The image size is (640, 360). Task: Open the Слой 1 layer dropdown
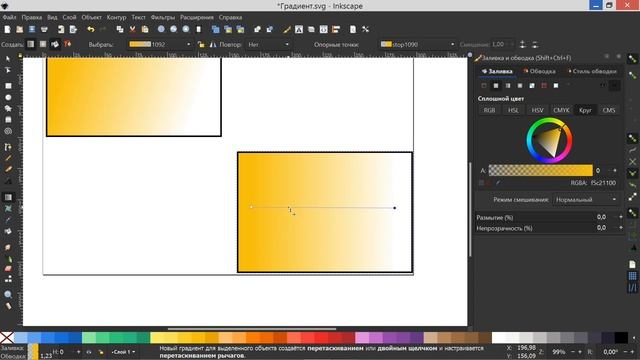123,352
